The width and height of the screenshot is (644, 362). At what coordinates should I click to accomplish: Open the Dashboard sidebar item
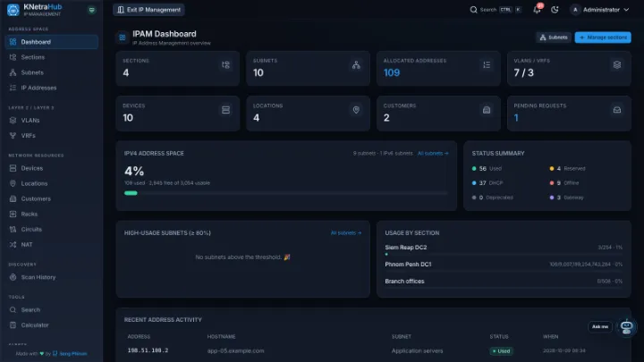[51, 42]
